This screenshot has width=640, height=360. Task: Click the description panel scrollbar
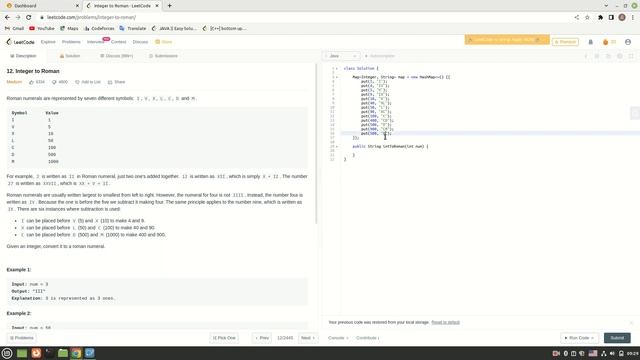coord(317,144)
